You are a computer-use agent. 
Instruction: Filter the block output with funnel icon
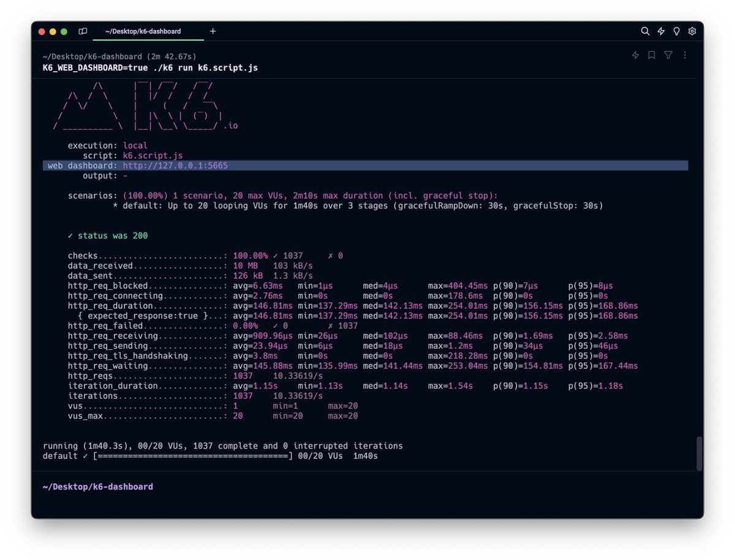(668, 55)
